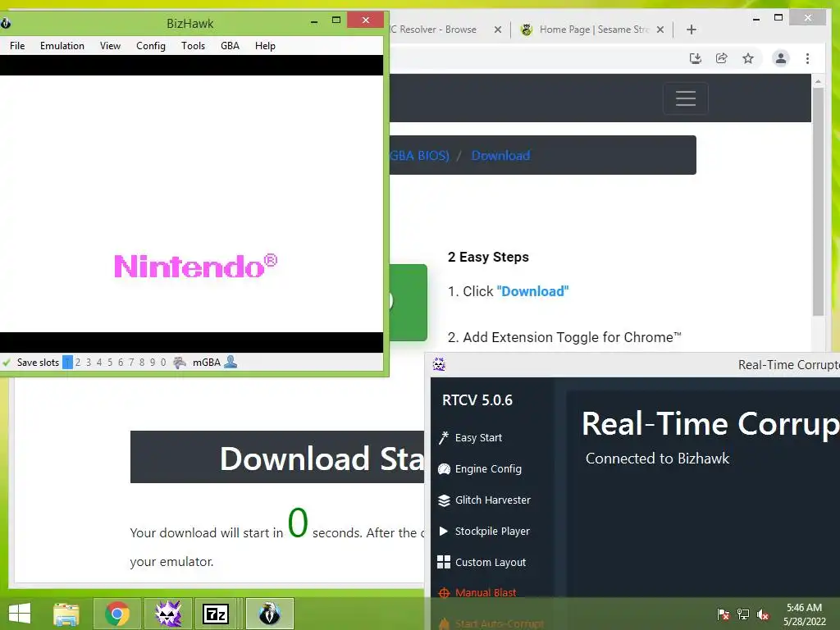
Task: Switch to Chrome from the taskbar
Action: pos(117,614)
